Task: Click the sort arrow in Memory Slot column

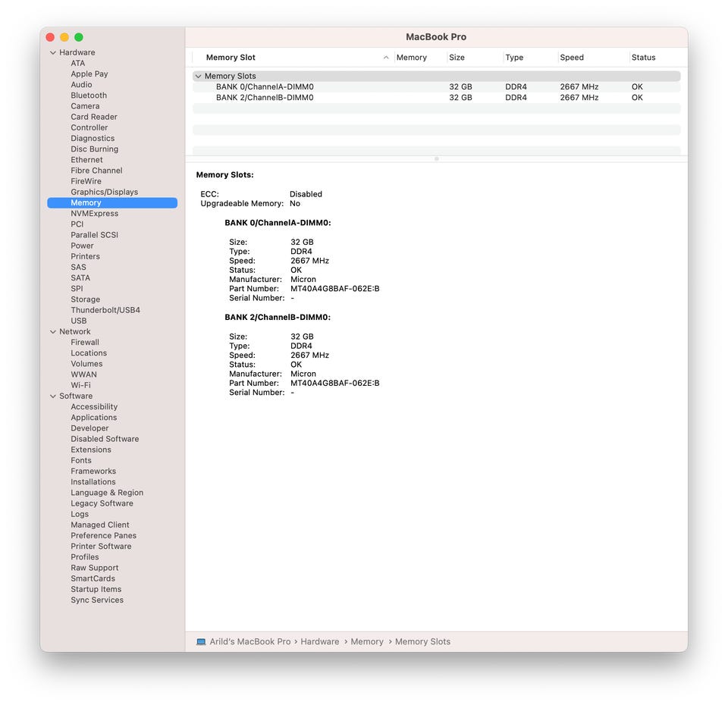Action: (386, 58)
